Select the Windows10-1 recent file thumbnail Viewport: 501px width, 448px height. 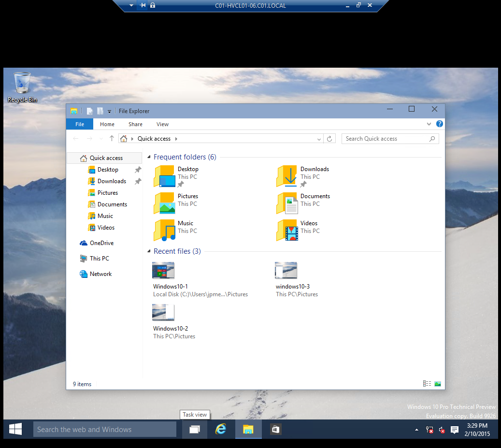point(163,271)
